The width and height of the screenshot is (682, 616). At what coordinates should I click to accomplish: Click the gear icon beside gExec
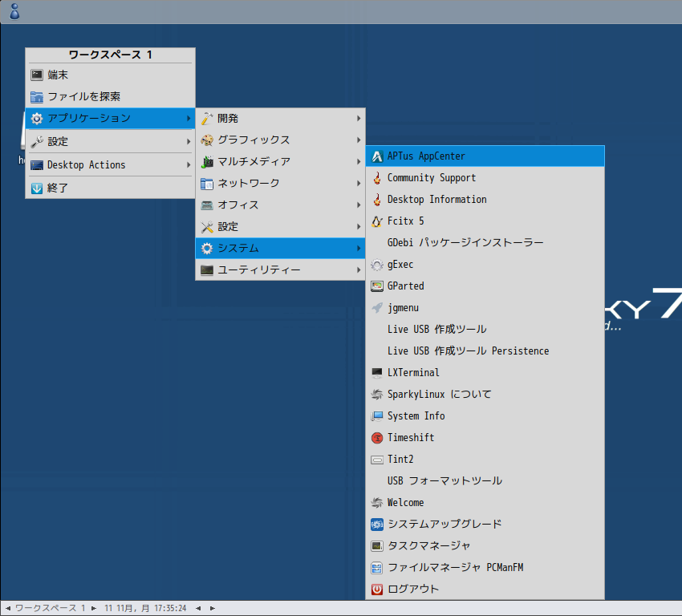377,265
